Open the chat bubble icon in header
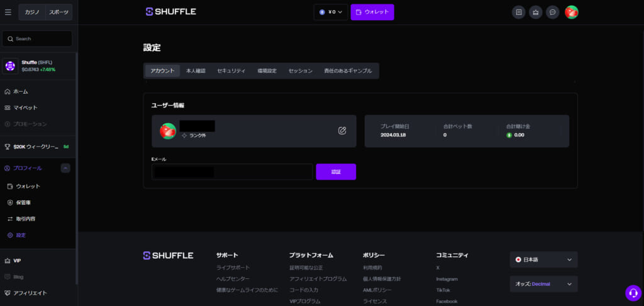 553,13
